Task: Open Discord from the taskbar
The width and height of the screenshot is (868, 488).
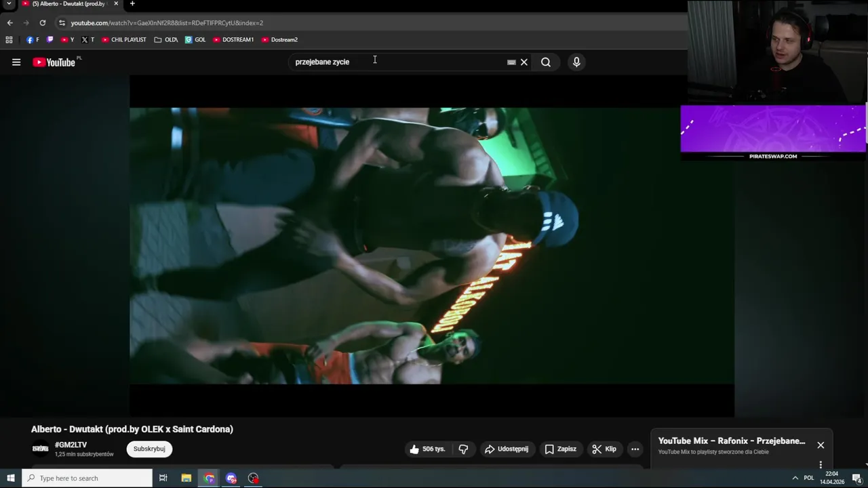Action: click(x=231, y=479)
